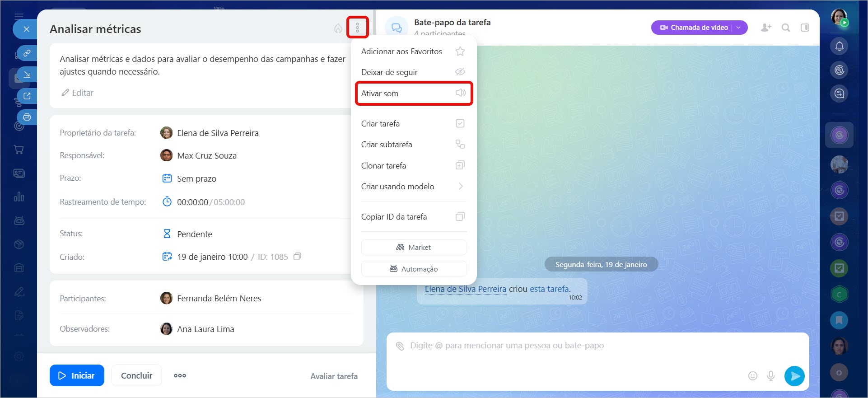The image size is (868, 398).
Task: Click the three-dot task menu icon
Action: [x=357, y=28]
